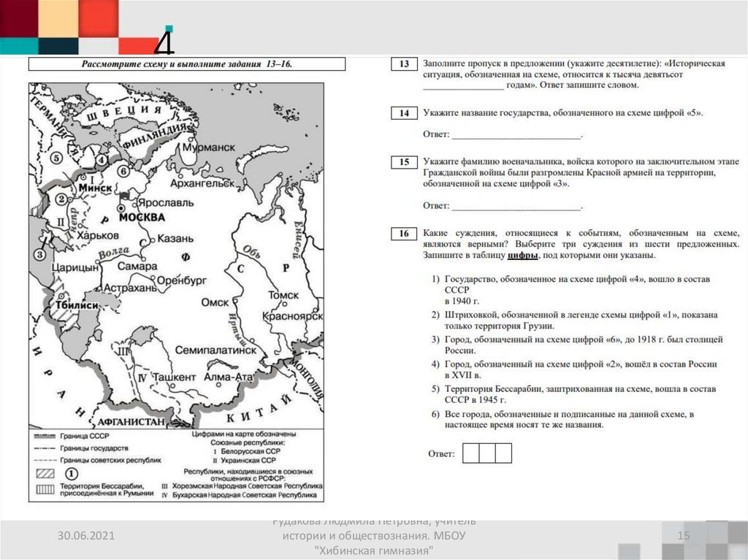Click the АФГАНИСТАН country label
748x560 pixels.
coord(131,422)
